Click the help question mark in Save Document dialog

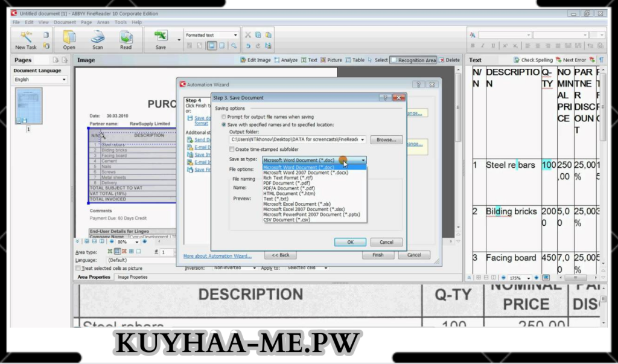386,97
